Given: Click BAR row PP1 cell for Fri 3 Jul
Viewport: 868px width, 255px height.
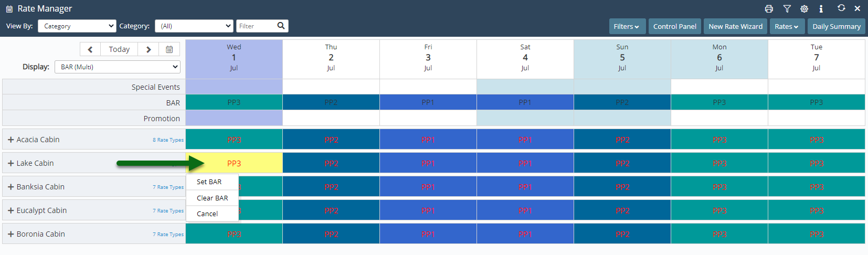Looking at the screenshot, I should click(x=428, y=102).
